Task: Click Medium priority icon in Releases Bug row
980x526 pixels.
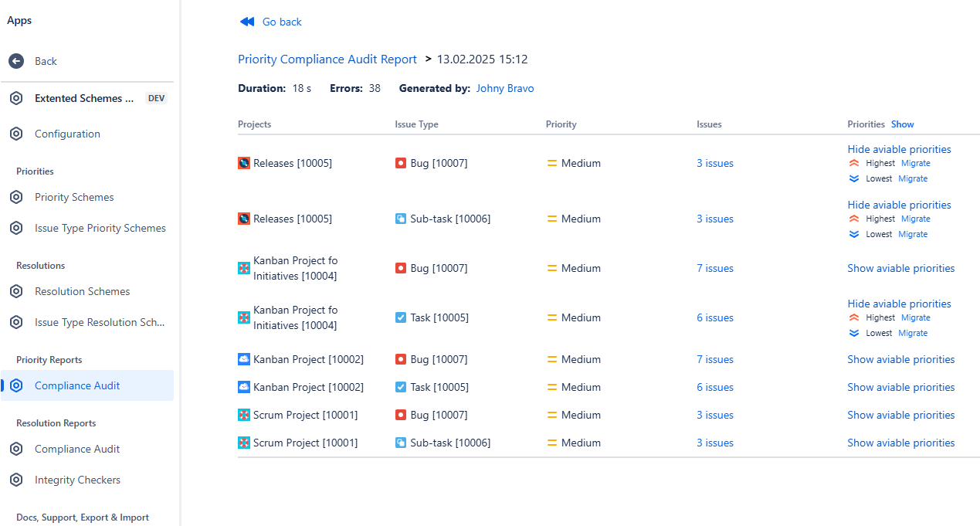Action: [x=552, y=163]
